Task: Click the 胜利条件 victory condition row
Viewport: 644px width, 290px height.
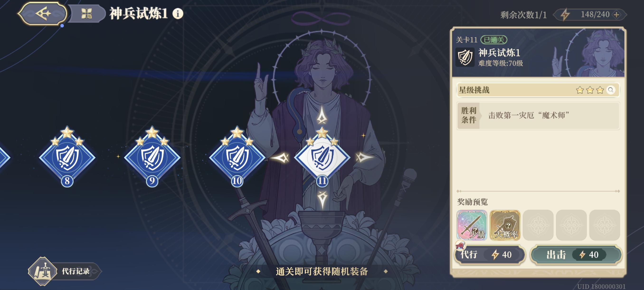Action: [x=538, y=115]
